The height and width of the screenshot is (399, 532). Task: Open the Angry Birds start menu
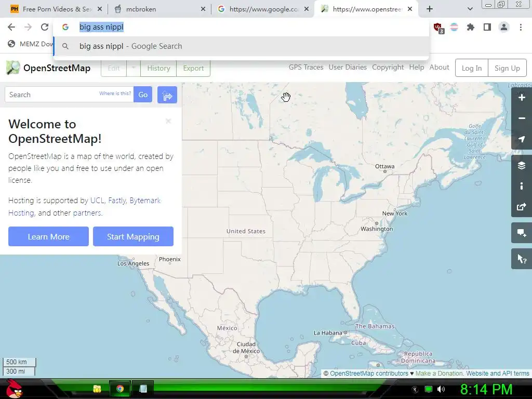[x=14, y=389]
